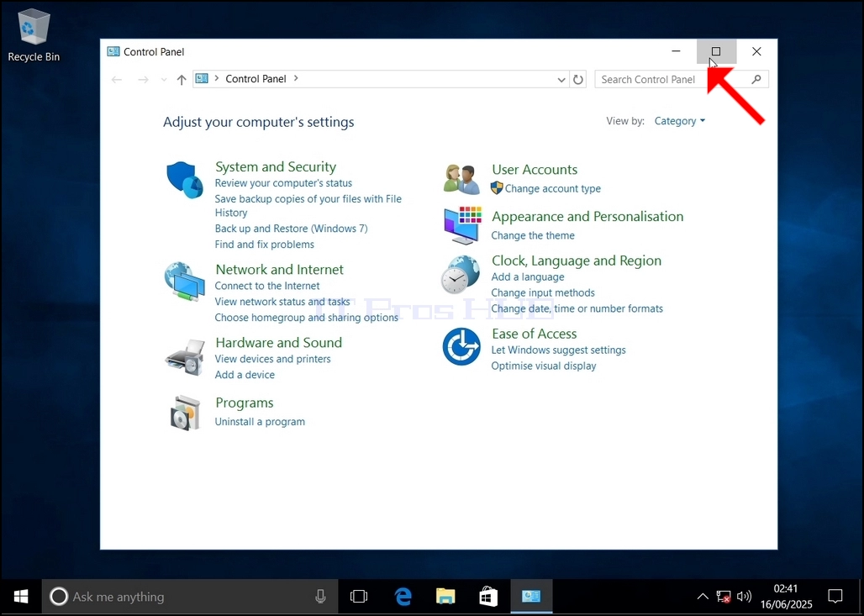Click the Control Panel title bar window icon
This screenshot has width=864, height=616.
pos(113,51)
